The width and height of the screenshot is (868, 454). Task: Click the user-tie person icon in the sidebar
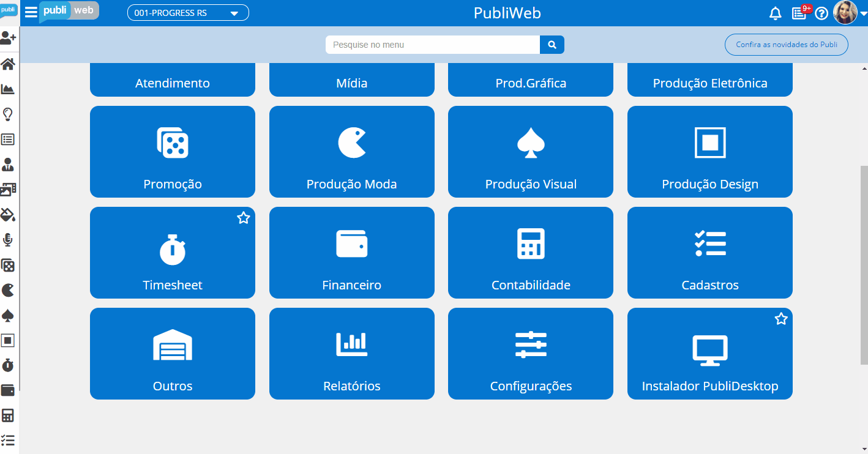pos(8,165)
